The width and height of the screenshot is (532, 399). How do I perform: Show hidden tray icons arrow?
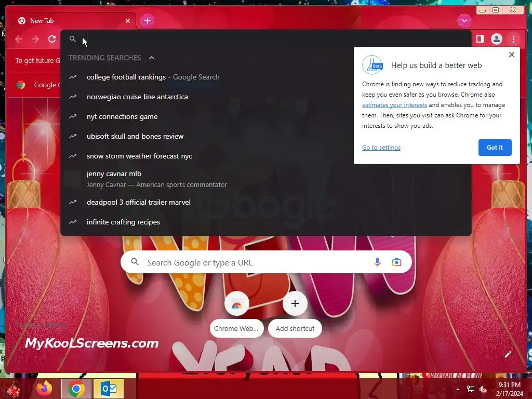point(458,389)
